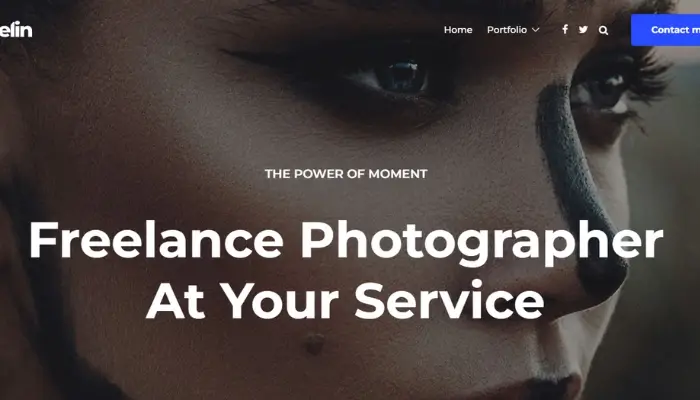Click the word Freelance in the headline
This screenshot has height=400, width=700.
point(156,239)
